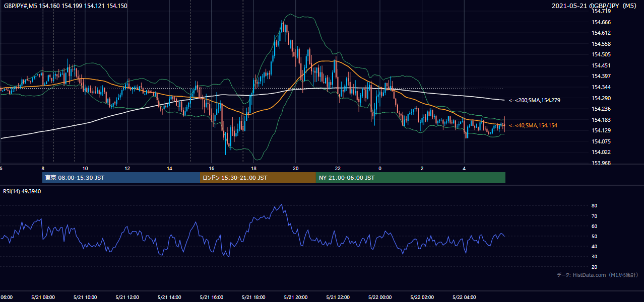
Task: Click hour label 16 under price chart
Action: 212,169
